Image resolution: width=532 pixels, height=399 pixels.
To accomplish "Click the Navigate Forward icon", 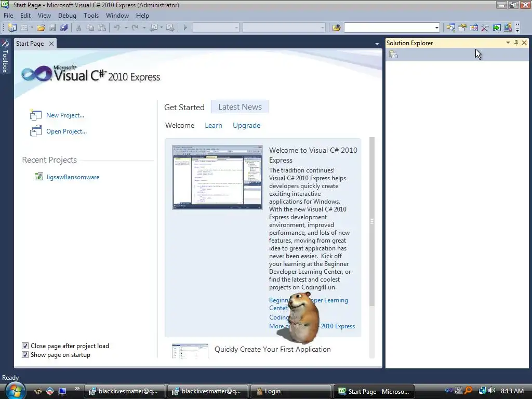I will point(170,28).
